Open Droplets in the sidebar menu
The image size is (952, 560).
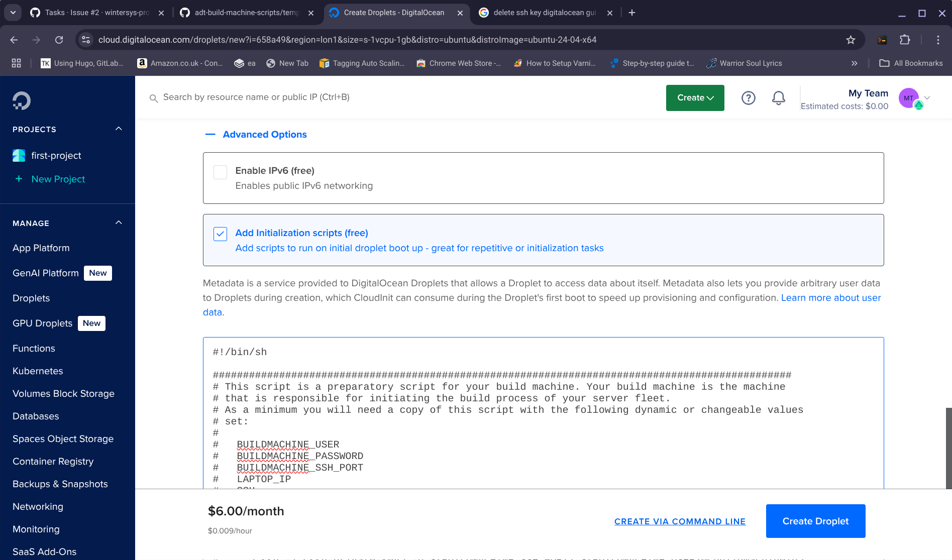31,298
